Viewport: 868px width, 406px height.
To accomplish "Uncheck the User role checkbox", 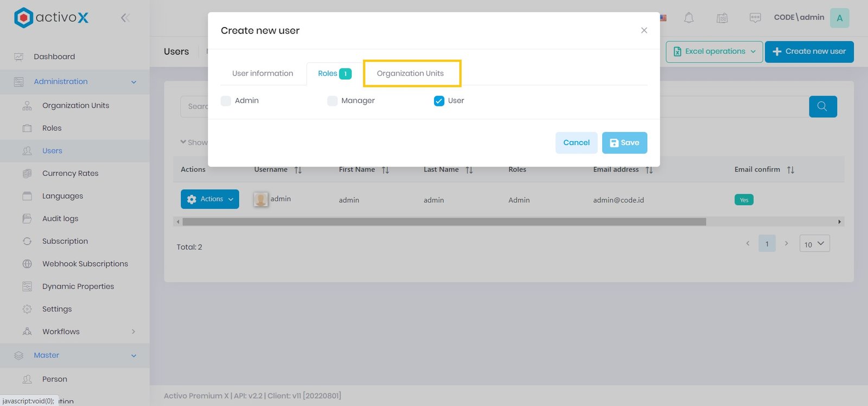I will [439, 101].
